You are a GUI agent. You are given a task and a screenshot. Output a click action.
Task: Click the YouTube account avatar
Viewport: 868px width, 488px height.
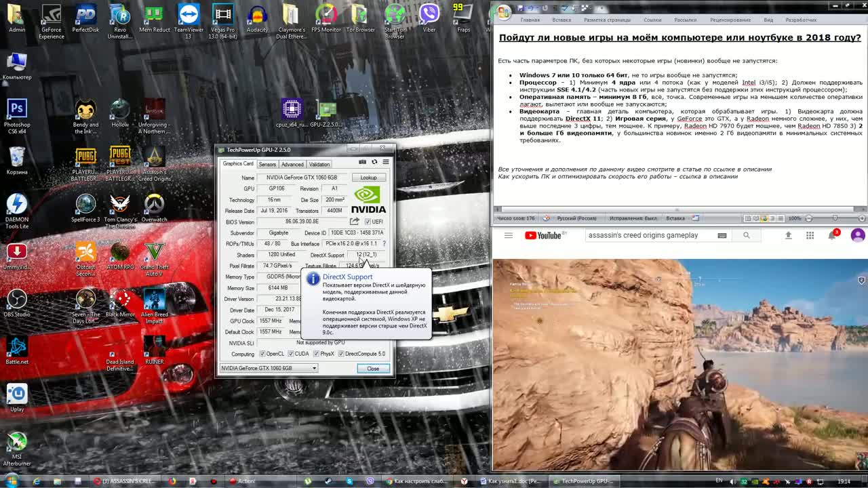tap(858, 235)
